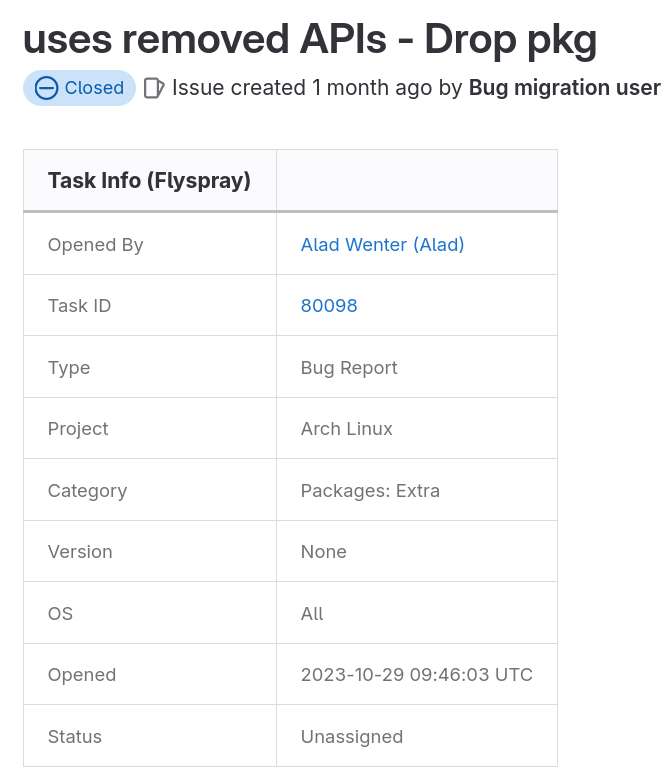Click the 'Packages: Extra' category value
This screenshot has width=672, height=776.
370,491
